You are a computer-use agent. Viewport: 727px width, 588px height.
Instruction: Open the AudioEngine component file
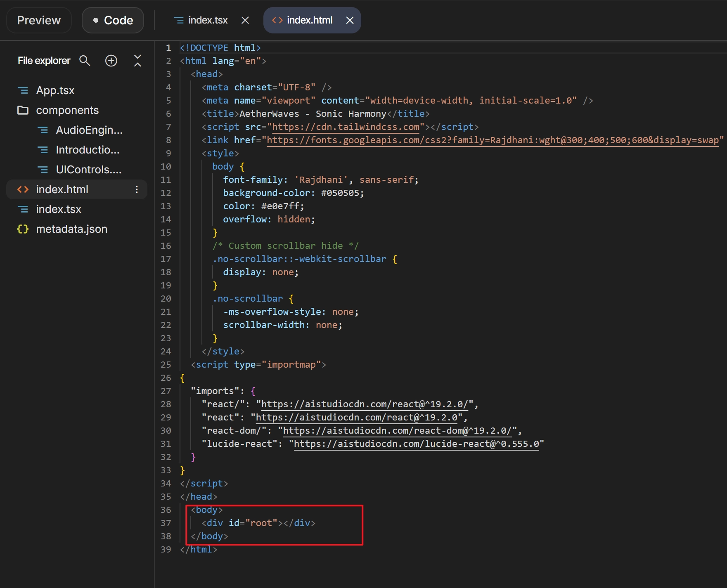(89, 130)
